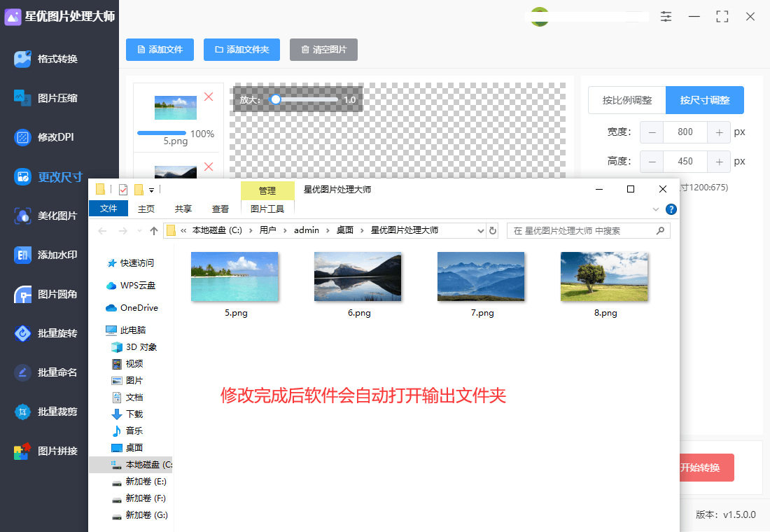Open the 图片拼接 feature
The height and width of the screenshot is (532, 770).
pyautogui.click(x=44, y=451)
